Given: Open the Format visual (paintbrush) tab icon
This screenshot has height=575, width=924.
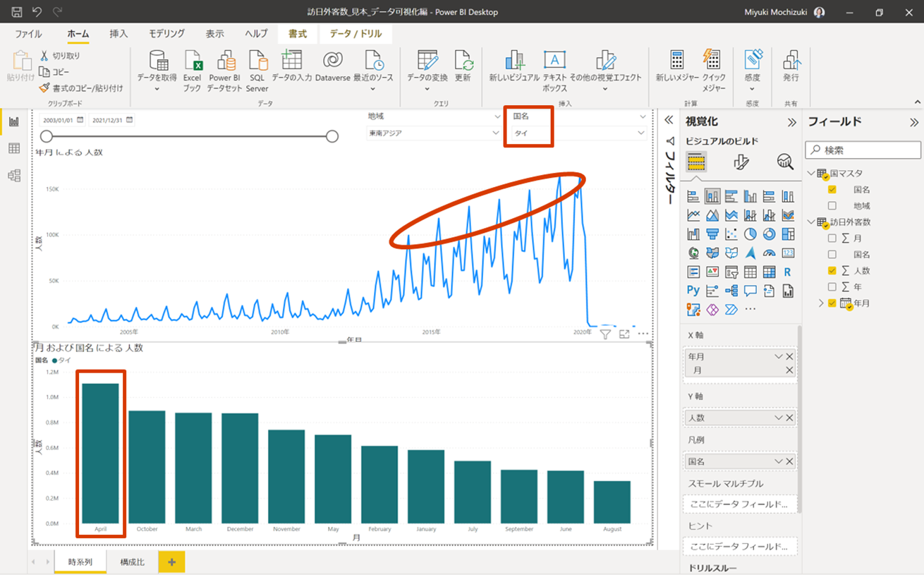Looking at the screenshot, I should [741, 162].
